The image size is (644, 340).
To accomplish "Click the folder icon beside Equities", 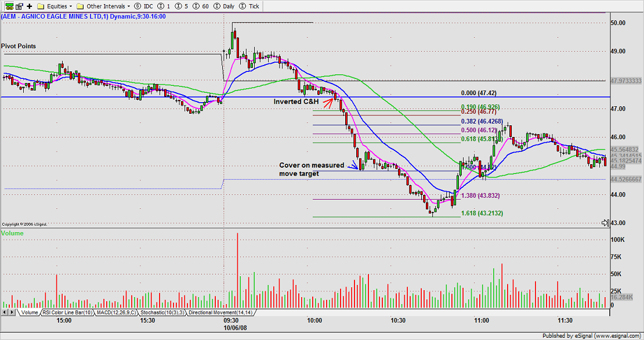I will pyautogui.click(x=41, y=6).
